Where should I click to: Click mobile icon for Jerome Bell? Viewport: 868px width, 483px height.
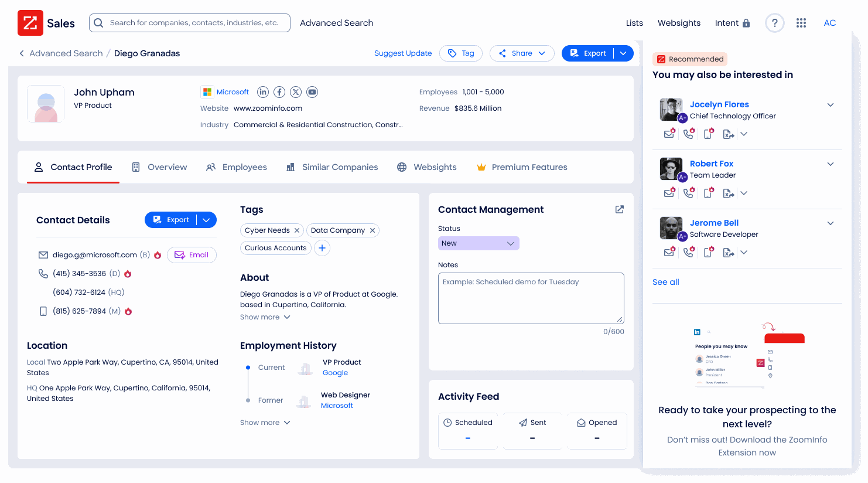coord(709,252)
